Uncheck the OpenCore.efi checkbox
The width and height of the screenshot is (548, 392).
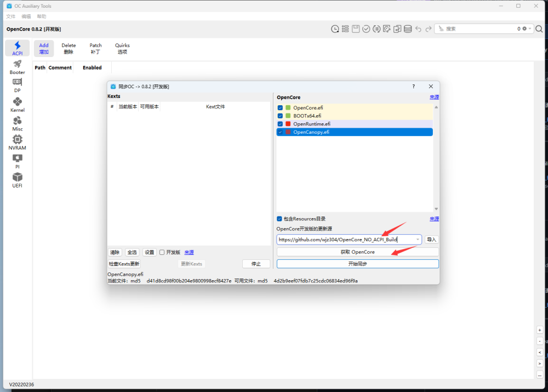pos(280,107)
